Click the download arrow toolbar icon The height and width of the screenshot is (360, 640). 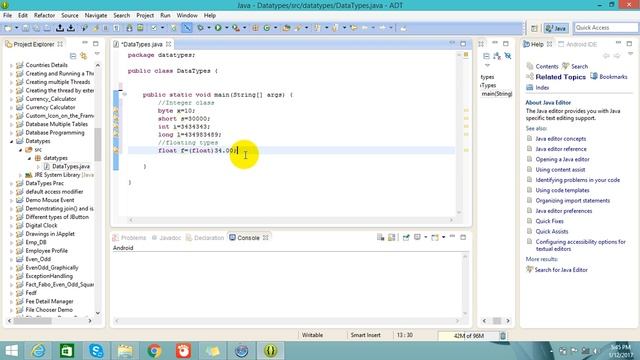click(71, 28)
